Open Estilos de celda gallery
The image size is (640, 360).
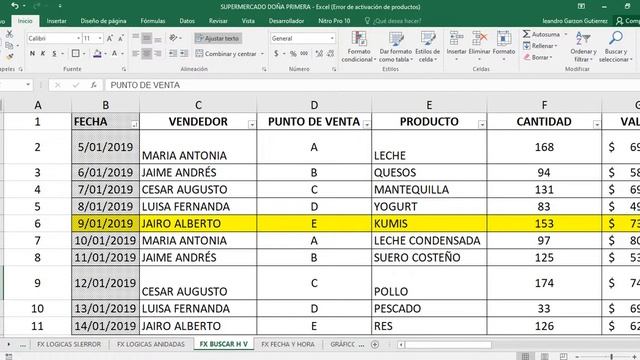pos(427,47)
